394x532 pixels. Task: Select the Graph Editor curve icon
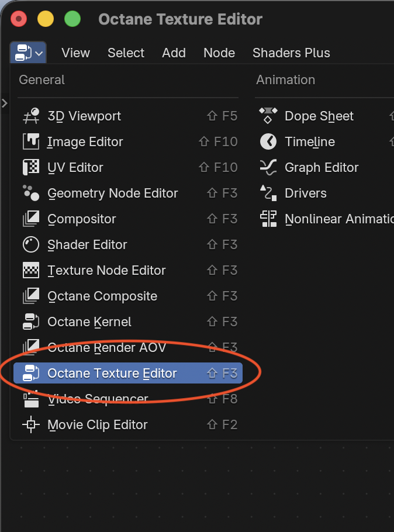(268, 167)
